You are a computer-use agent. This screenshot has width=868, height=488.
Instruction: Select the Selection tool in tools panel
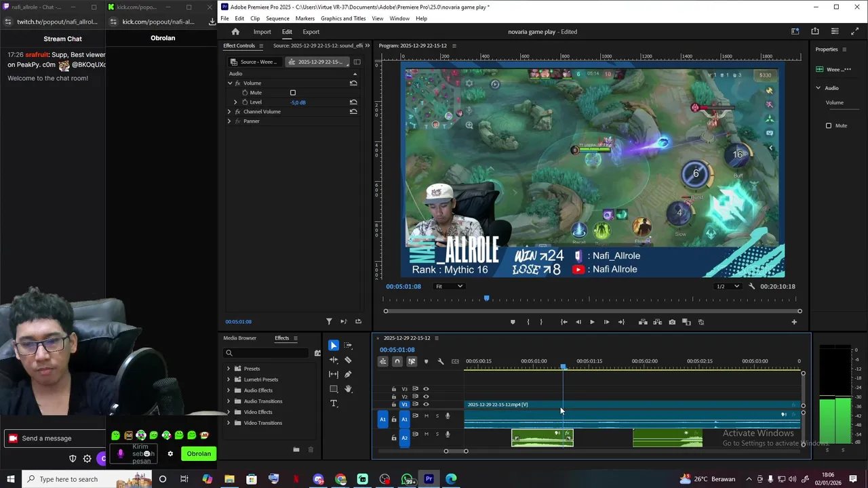334,346
